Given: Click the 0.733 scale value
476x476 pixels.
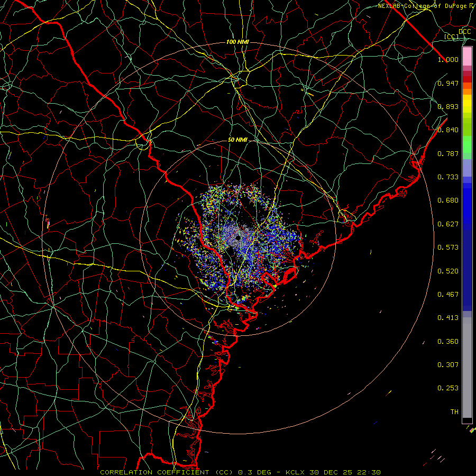Looking at the screenshot, I should 448,177.
